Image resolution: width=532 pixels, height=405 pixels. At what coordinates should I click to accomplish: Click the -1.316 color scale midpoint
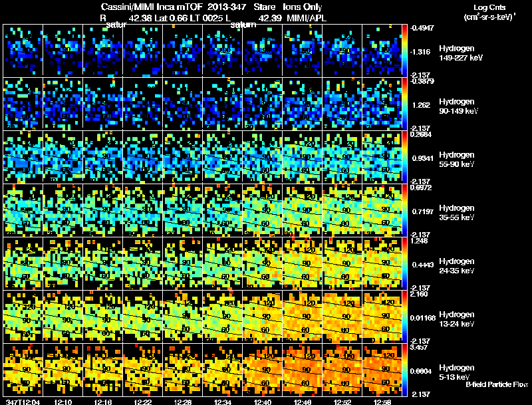click(x=420, y=52)
